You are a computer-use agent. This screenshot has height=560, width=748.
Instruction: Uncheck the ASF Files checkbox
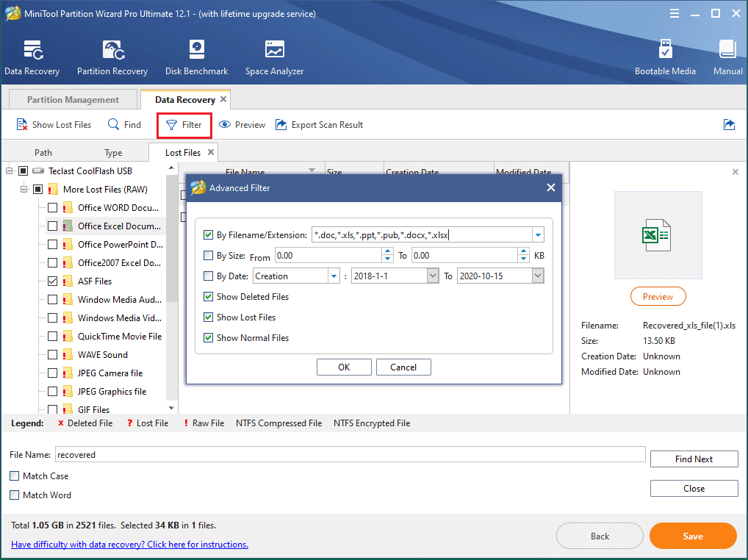click(52, 281)
